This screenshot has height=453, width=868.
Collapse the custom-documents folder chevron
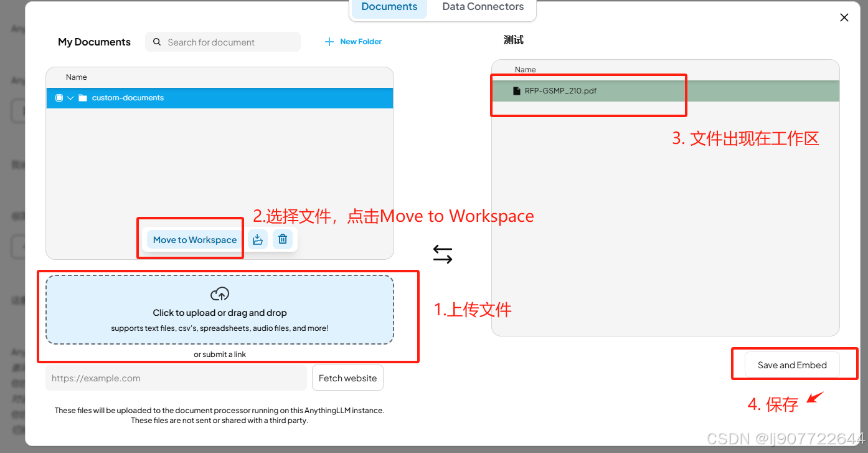[x=70, y=98]
